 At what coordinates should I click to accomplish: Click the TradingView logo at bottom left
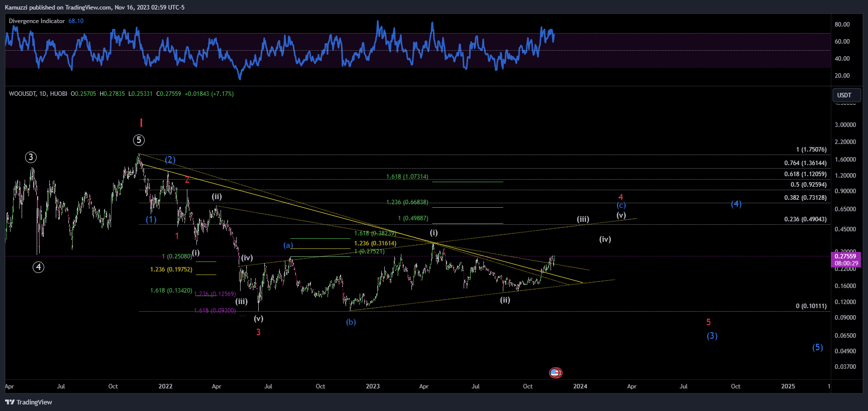pyautogui.click(x=29, y=402)
